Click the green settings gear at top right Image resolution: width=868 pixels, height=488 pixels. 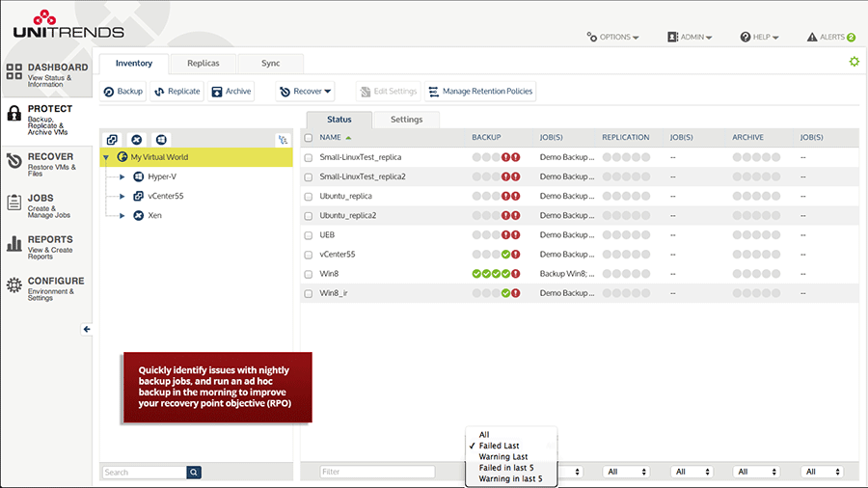tap(854, 62)
